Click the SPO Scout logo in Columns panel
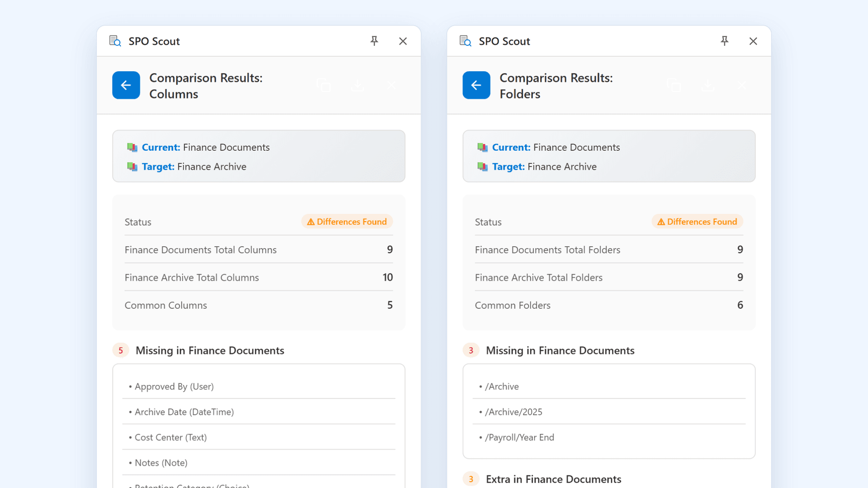The width and height of the screenshot is (868, 488). point(115,41)
